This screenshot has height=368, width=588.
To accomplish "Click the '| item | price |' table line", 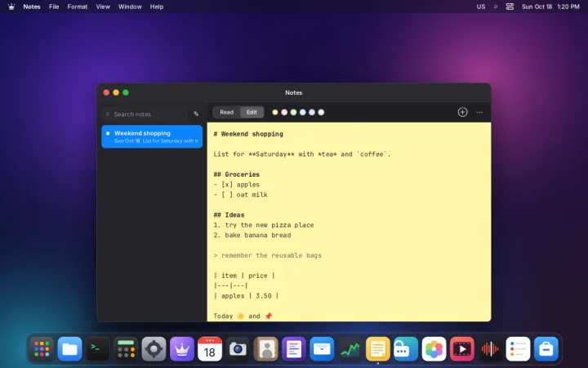I will tap(244, 276).
